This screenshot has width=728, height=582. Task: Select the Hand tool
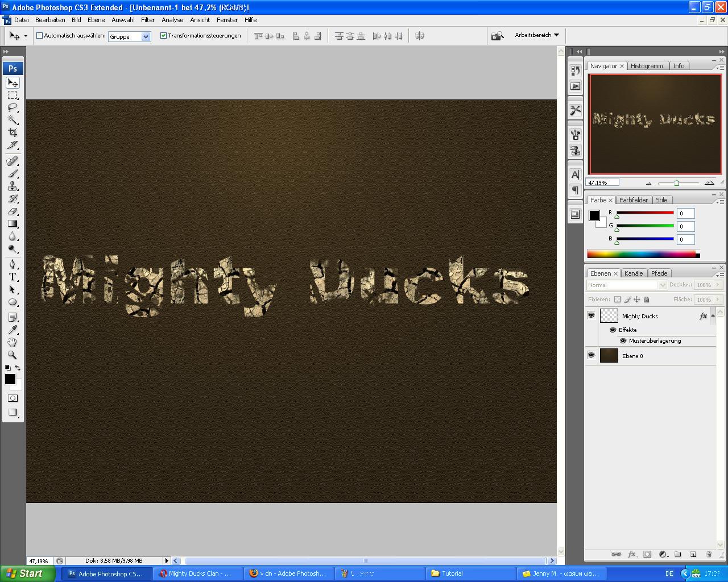pyautogui.click(x=13, y=342)
